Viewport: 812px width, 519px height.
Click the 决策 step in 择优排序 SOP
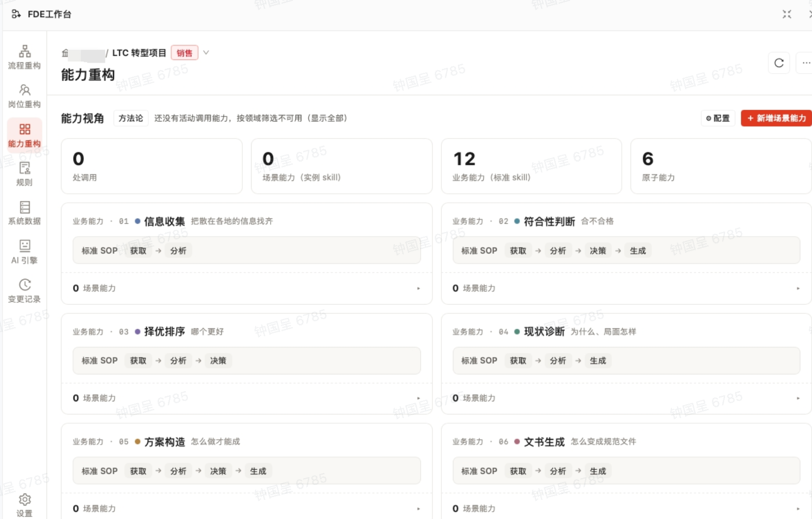coord(218,360)
